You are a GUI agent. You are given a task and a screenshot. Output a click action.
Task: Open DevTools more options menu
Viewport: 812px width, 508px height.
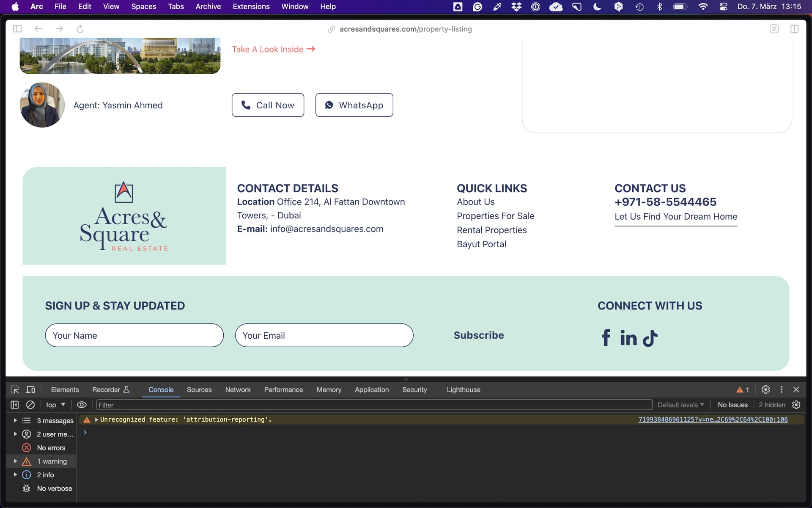781,389
